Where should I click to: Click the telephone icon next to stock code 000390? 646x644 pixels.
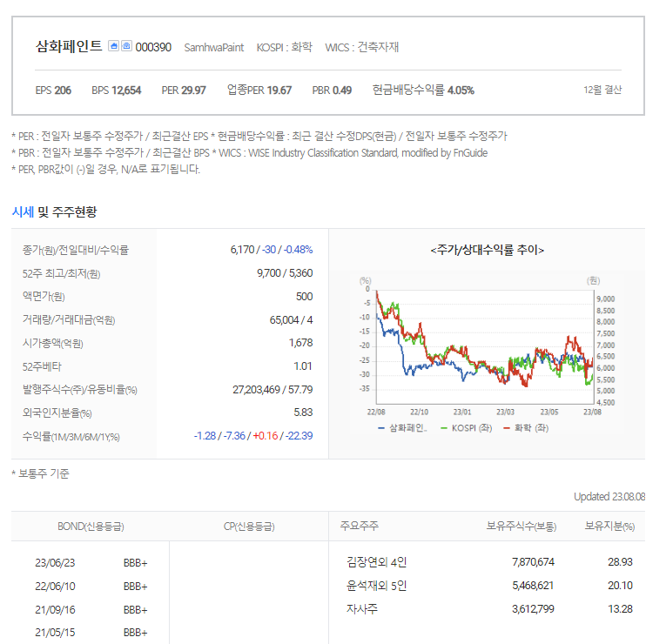pos(126,46)
